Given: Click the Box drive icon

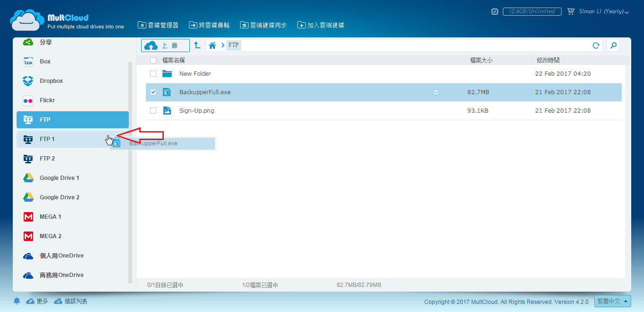Looking at the screenshot, I should click(28, 62).
